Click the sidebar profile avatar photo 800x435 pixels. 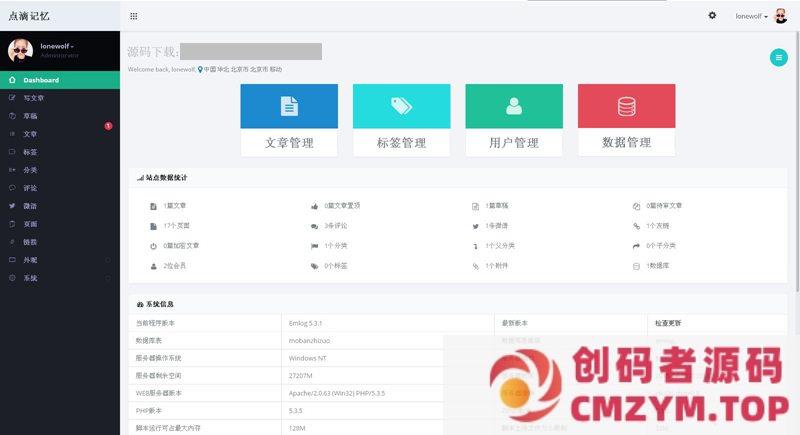tap(21, 51)
